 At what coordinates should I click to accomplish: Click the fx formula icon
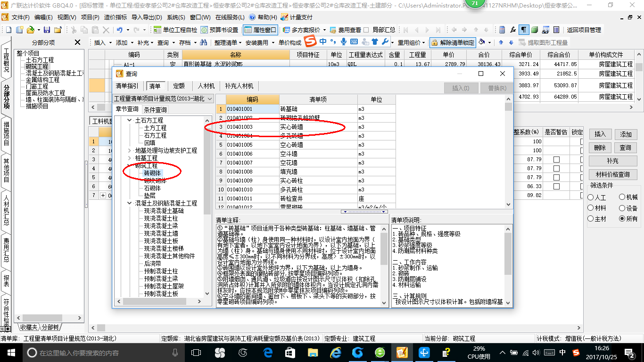(x=513, y=30)
